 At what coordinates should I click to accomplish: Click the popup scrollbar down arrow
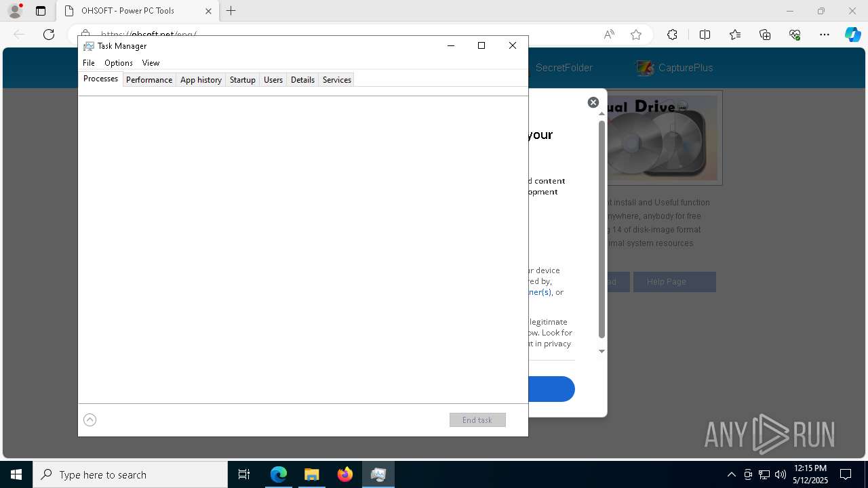pyautogui.click(x=601, y=351)
